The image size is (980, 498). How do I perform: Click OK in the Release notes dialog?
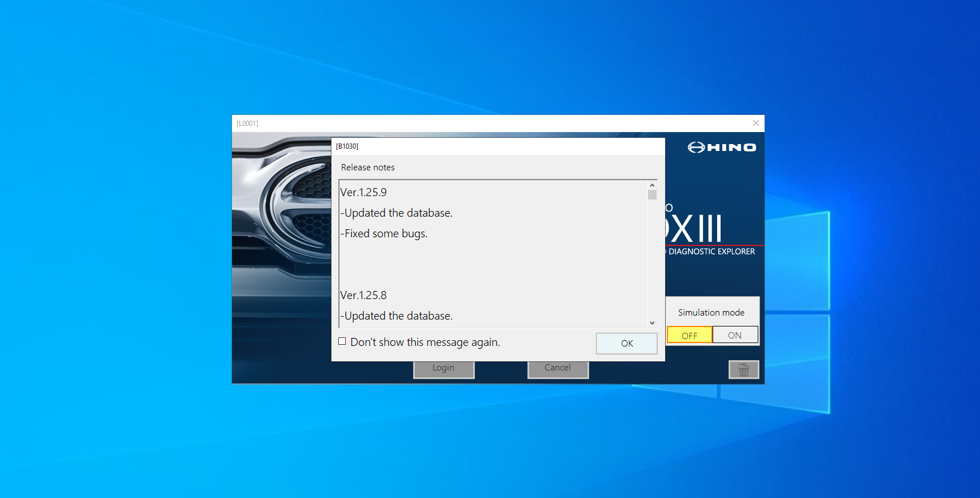pos(627,344)
